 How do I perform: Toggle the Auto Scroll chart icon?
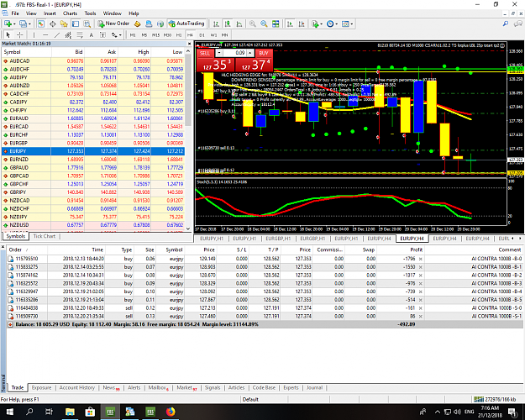(x=291, y=24)
